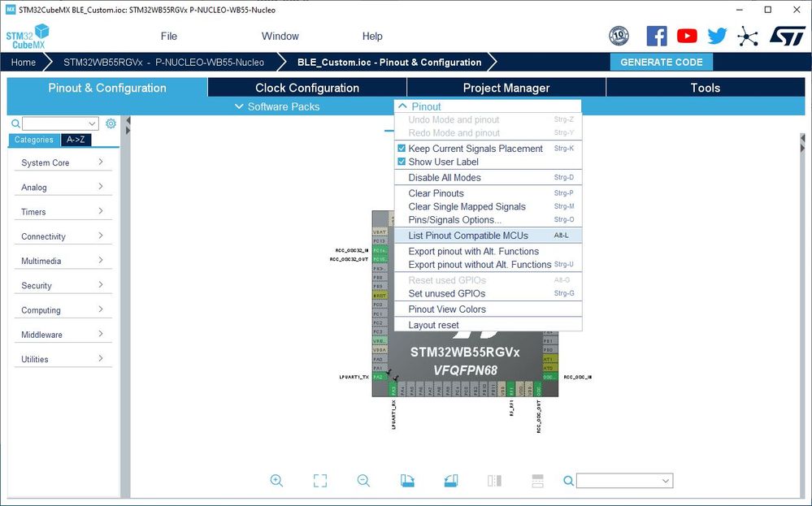
Task: Fit chip view to screen icon
Action: click(320, 481)
